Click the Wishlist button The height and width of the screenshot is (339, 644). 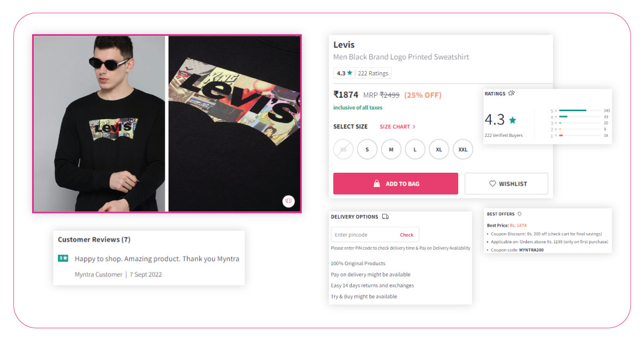506,183
